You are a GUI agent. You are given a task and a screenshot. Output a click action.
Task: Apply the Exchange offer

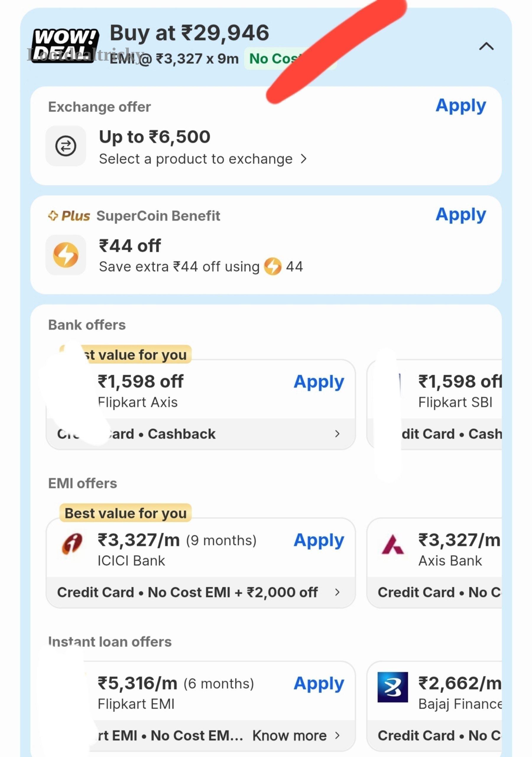tap(460, 106)
